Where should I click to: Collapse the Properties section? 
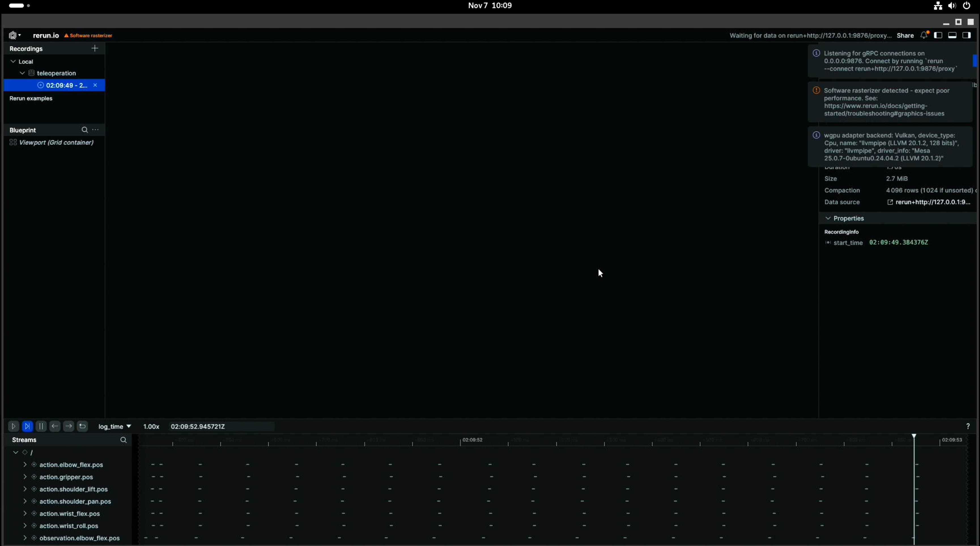click(828, 218)
